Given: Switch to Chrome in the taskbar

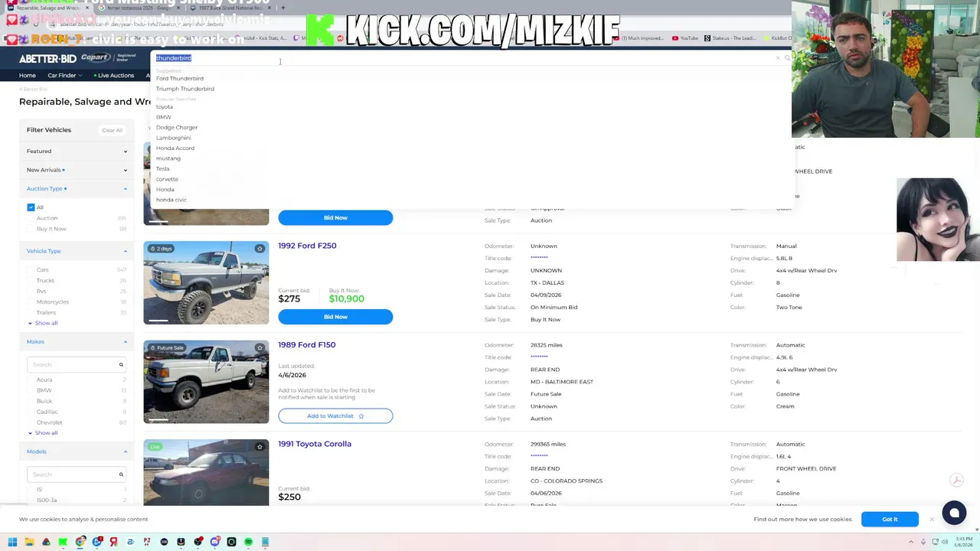Looking at the screenshot, I should point(80,542).
